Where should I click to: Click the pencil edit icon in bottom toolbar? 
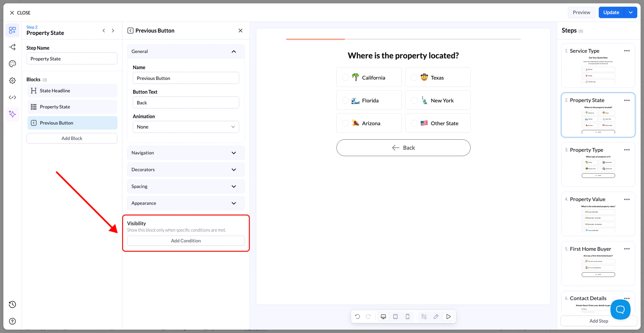436,317
